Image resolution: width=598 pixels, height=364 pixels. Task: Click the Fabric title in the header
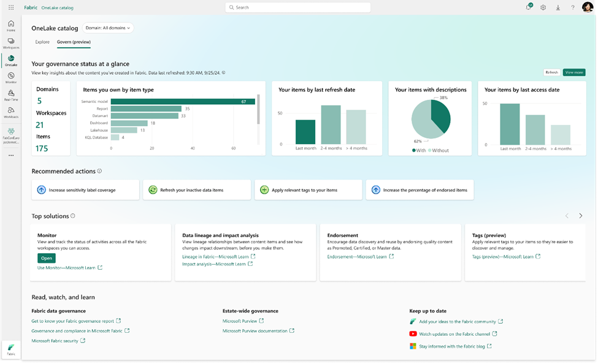[x=31, y=7]
